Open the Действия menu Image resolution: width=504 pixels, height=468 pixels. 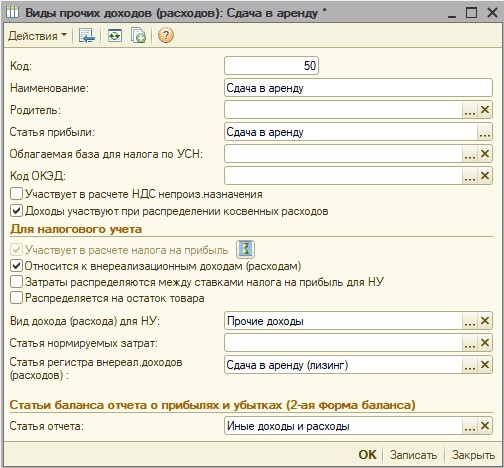click(37, 36)
